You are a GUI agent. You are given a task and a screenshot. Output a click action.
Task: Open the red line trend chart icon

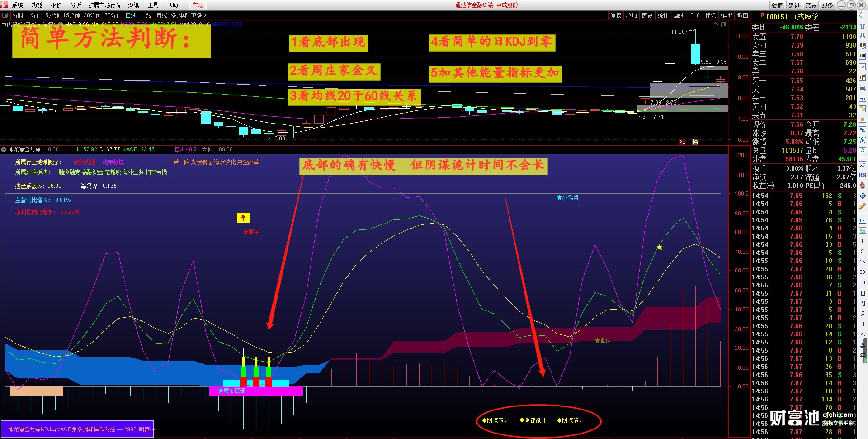863,67
